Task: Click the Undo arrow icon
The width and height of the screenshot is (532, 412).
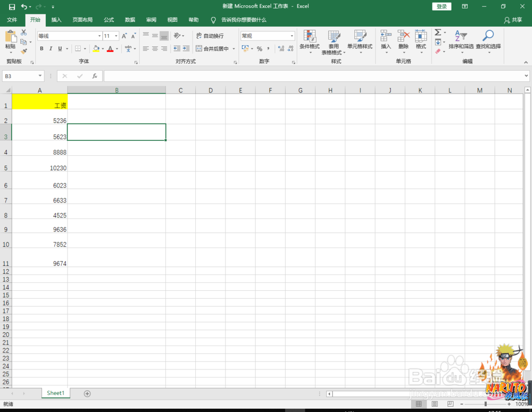Action: 24,7
